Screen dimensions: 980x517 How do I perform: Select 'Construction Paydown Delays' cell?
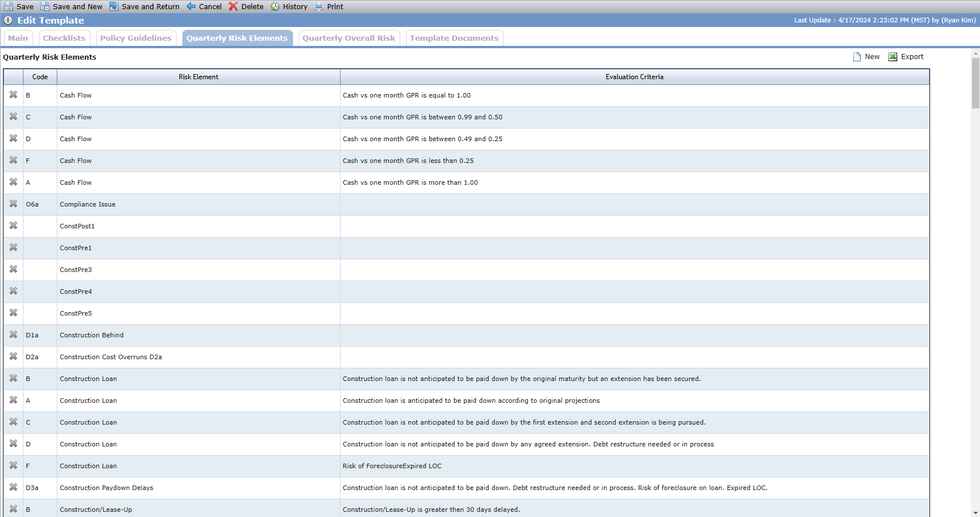(198, 488)
